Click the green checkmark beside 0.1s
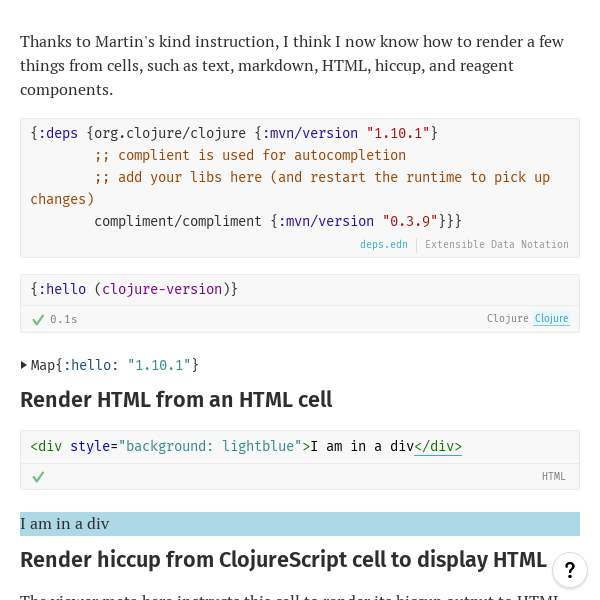Screen dimensions: 600x600 tap(38, 320)
